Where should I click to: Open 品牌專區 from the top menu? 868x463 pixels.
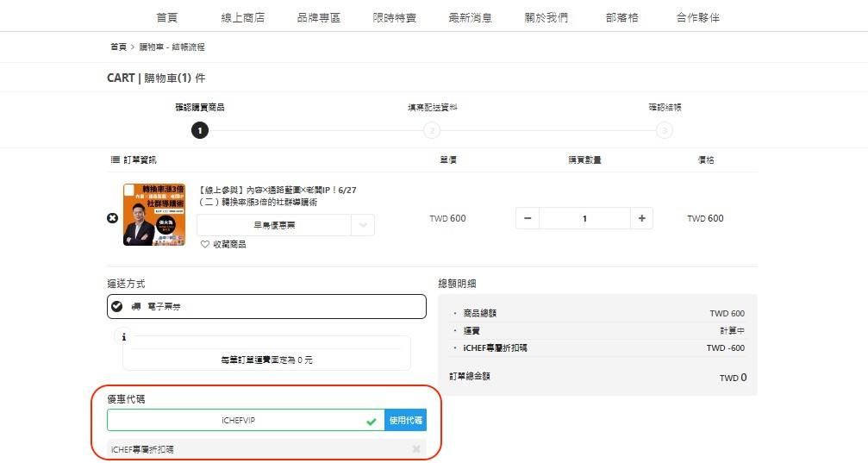point(318,17)
